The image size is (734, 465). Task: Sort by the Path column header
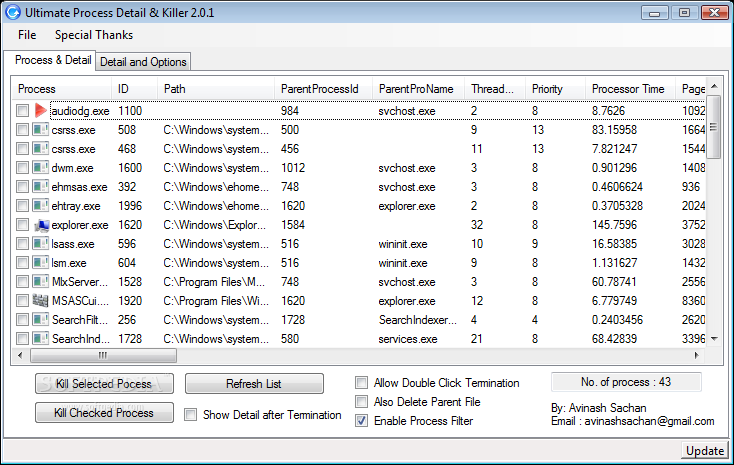pyautogui.click(x=216, y=89)
